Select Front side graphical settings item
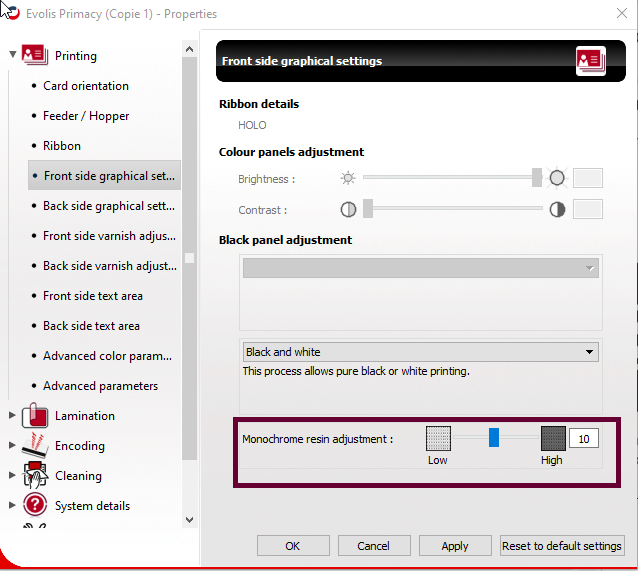Viewport: 638px width, 571px height. coord(104,175)
